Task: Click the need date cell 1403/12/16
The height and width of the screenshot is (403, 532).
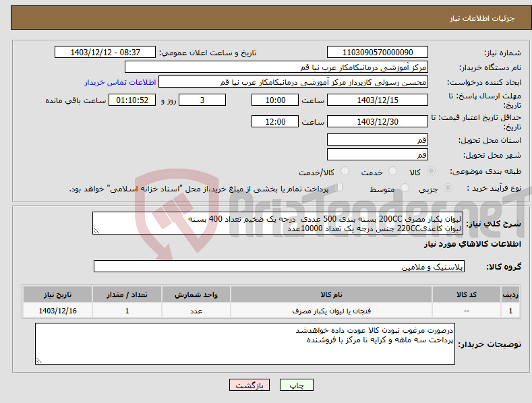Action: 58,311
